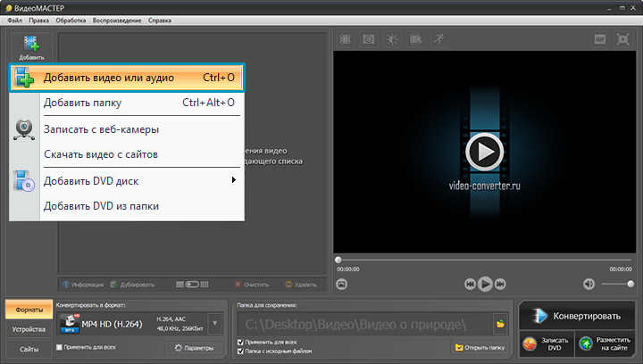Image resolution: width=643 pixels, height=364 pixels.
Task: Open the output format dropdown arrow
Action: [214, 323]
